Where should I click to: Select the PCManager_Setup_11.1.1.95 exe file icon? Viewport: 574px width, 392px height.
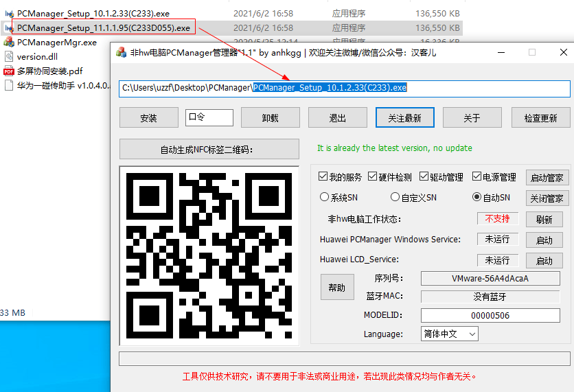pos(9,27)
